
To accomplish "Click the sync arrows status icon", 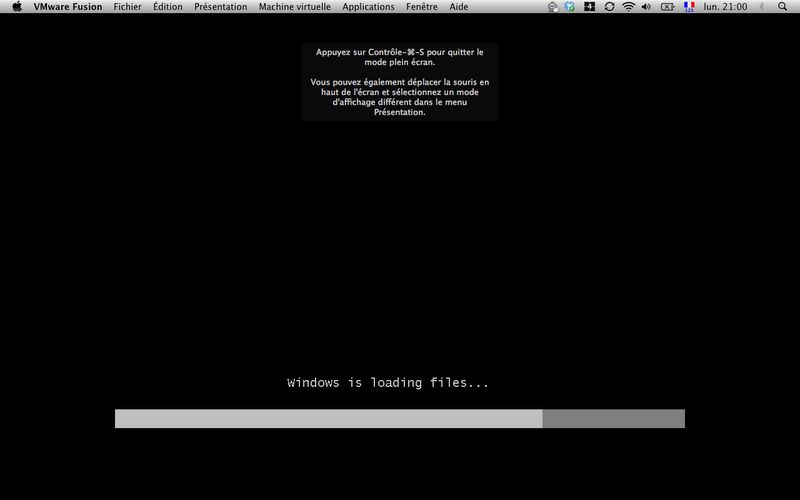I will [x=609, y=7].
